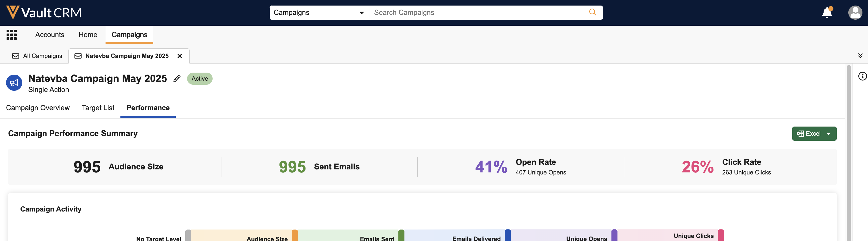This screenshot has height=241, width=868.
Task: Open the app launcher grid icon
Action: (x=11, y=35)
